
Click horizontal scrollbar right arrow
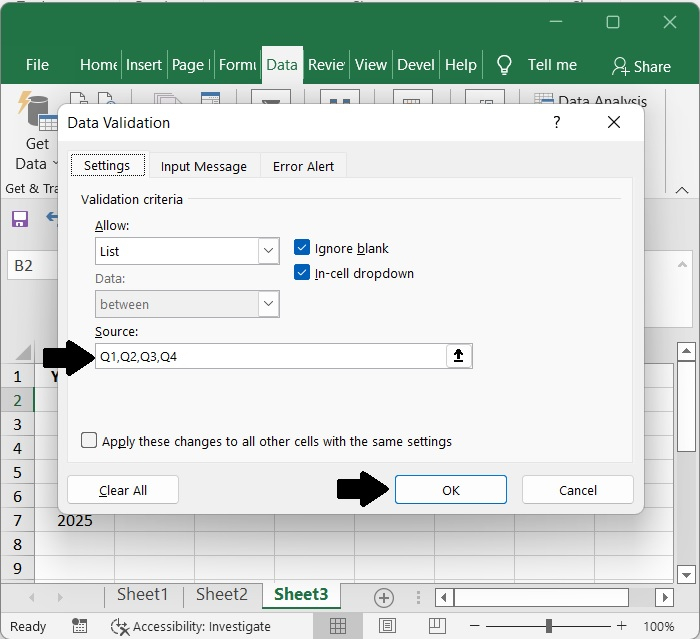[665, 597]
